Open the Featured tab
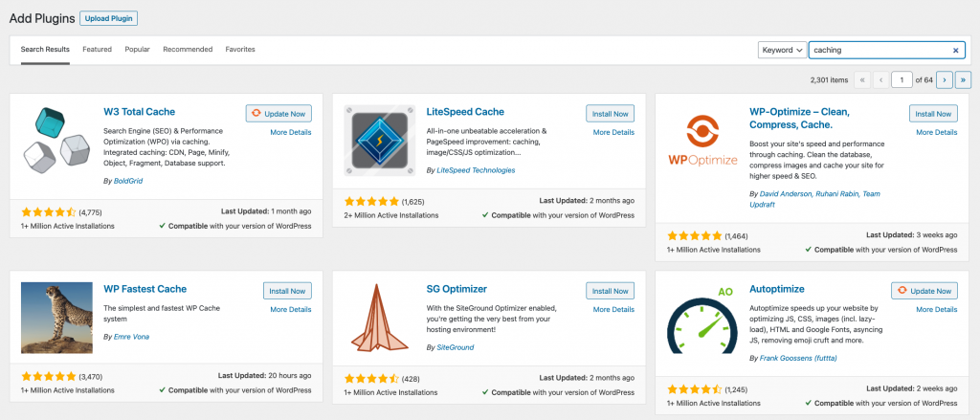Screen dimensions: 980x420 [x=97, y=50]
